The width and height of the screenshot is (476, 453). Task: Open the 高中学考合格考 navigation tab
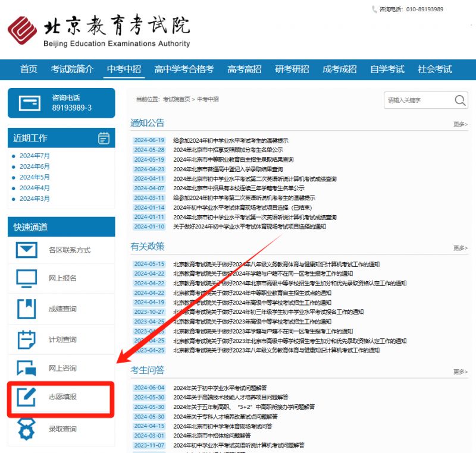(x=184, y=69)
